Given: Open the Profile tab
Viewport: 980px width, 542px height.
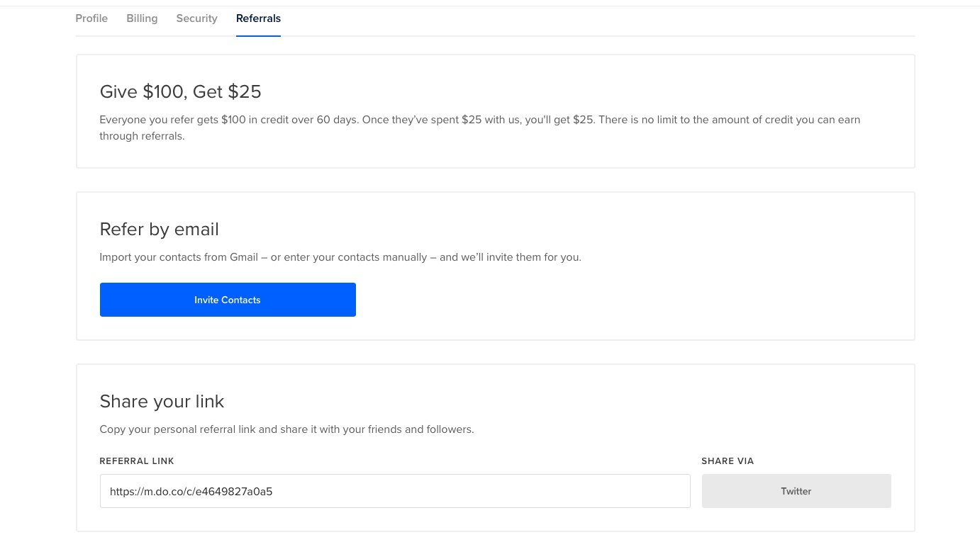Looking at the screenshot, I should point(91,18).
